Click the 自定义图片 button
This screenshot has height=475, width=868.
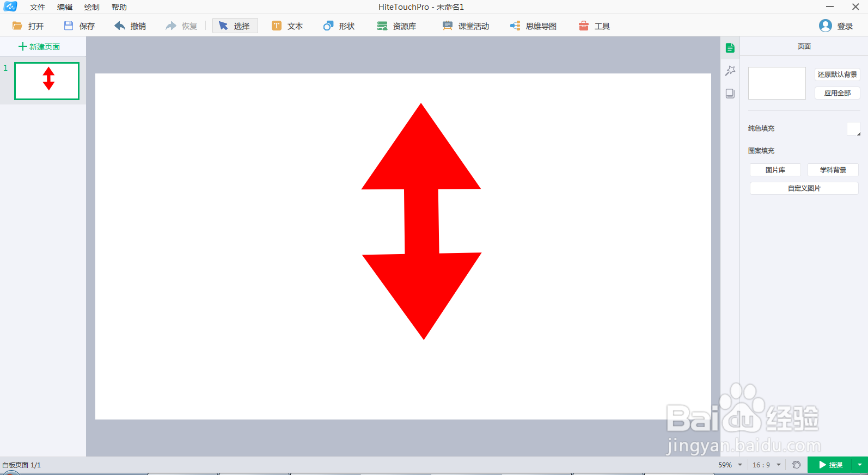tap(804, 188)
